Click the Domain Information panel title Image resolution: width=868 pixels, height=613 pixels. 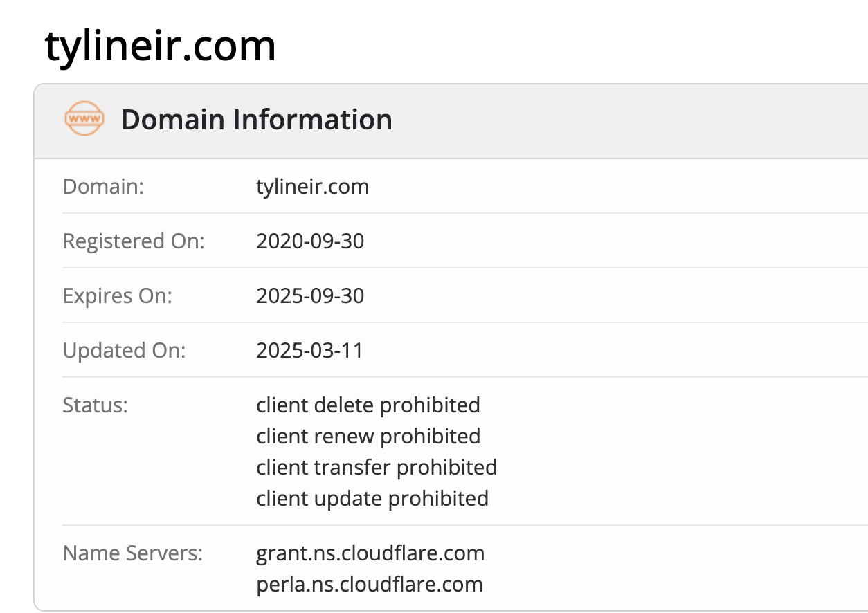(x=257, y=120)
